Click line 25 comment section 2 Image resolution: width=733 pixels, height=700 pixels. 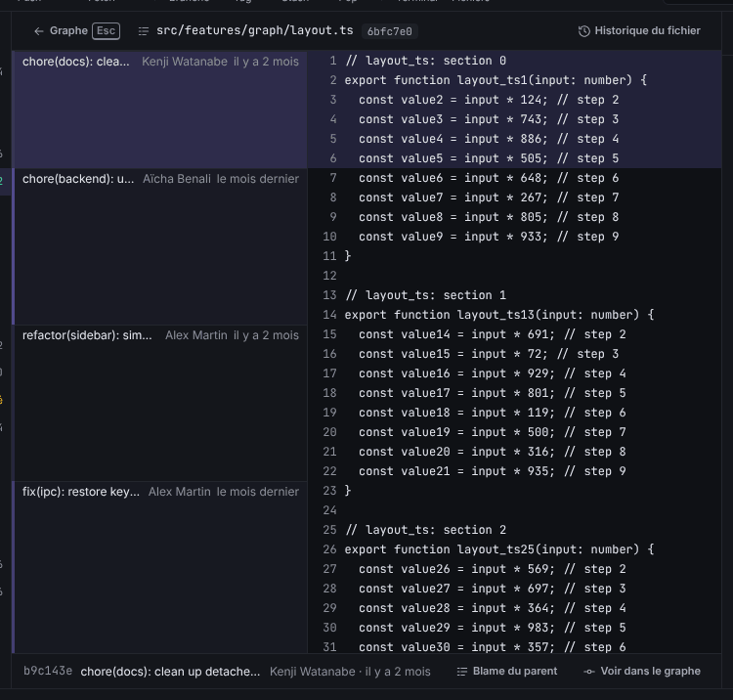[x=425, y=530]
